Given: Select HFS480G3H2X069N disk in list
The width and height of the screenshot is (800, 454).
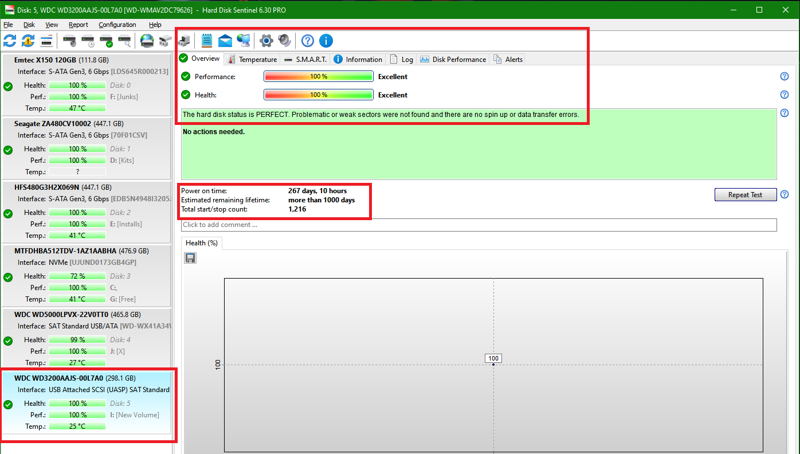Looking at the screenshot, I should point(86,212).
